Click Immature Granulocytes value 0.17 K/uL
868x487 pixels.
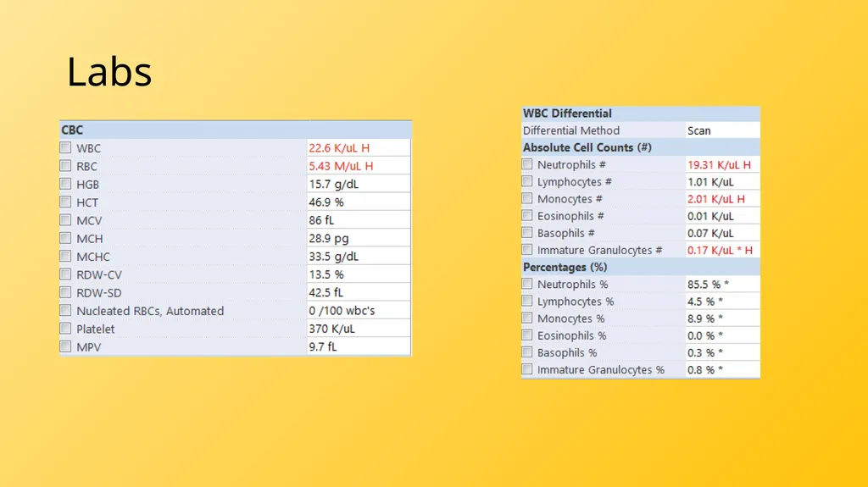pyautogui.click(x=722, y=250)
